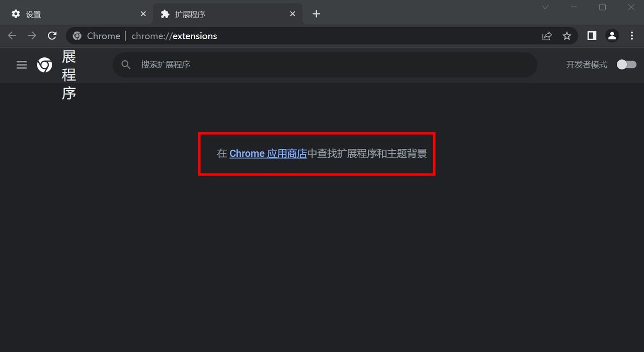Focus the 搜索扩展程序 search field

(325, 65)
